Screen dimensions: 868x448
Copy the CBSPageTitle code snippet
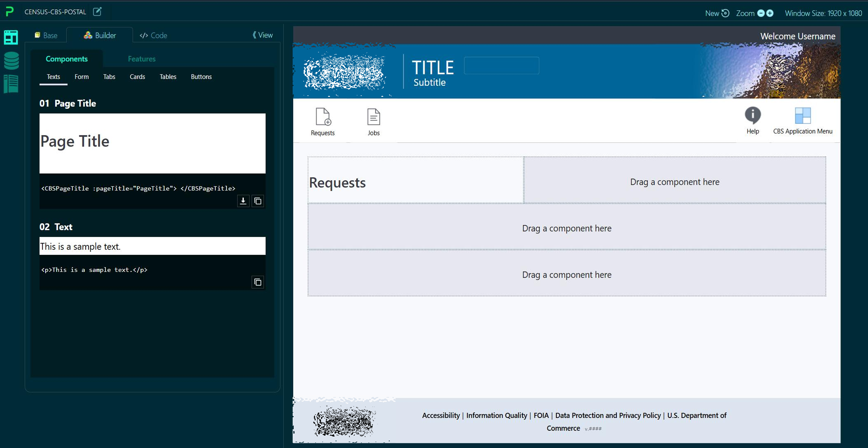(258, 201)
